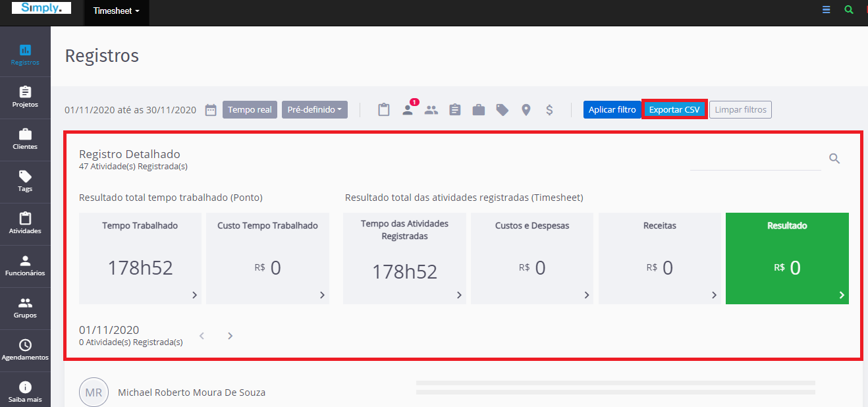This screenshot has width=868, height=407.
Task: Filter by client briefcase icon
Action: [479, 110]
